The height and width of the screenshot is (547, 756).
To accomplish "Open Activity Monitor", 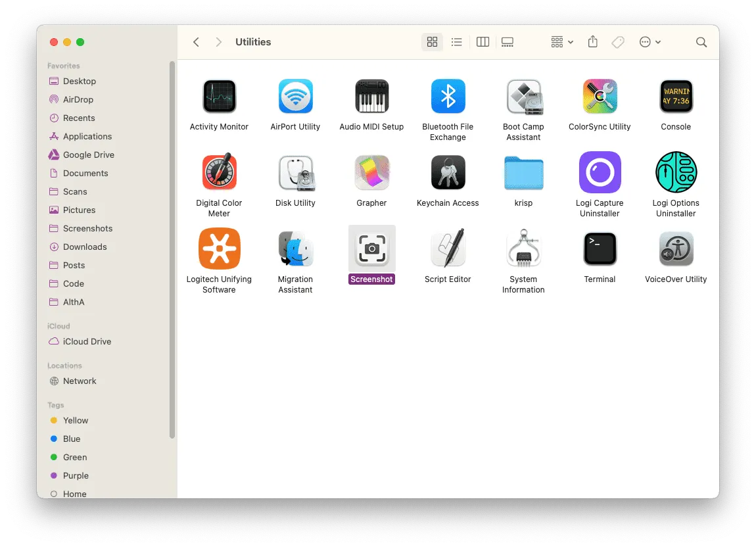I will (219, 96).
